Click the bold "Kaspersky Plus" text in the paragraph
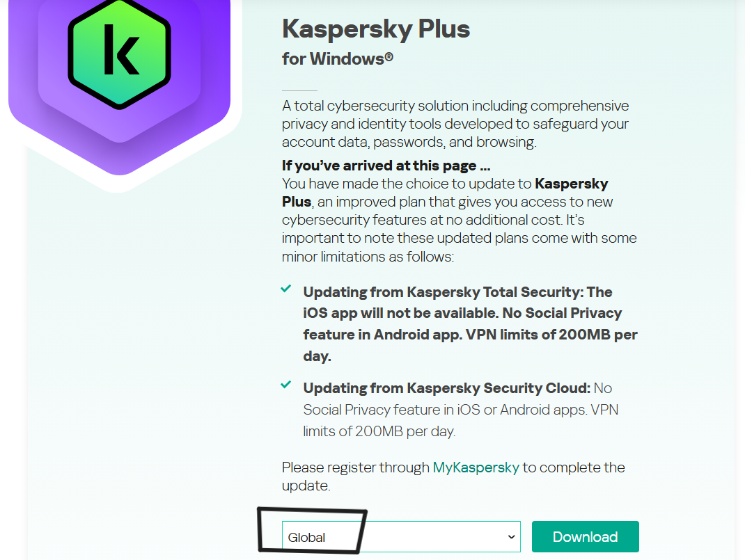This screenshot has width=745, height=560. pyautogui.click(x=571, y=184)
